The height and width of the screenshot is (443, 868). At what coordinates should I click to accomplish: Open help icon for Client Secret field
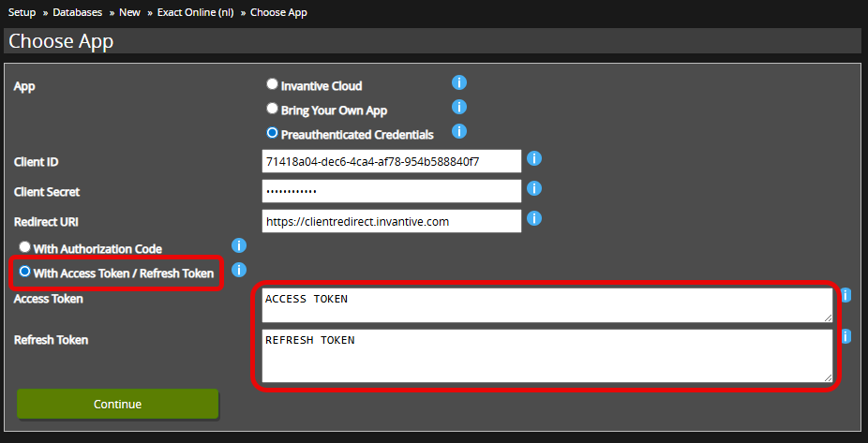point(534,189)
